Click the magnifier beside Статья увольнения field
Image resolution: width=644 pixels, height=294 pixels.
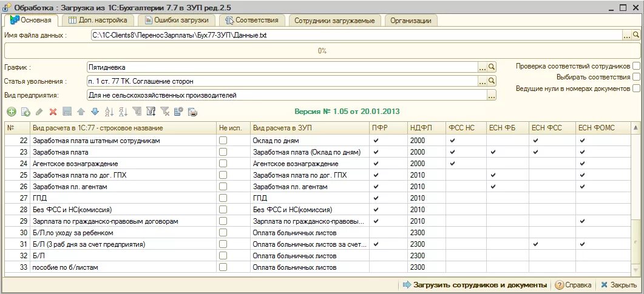click(492, 81)
